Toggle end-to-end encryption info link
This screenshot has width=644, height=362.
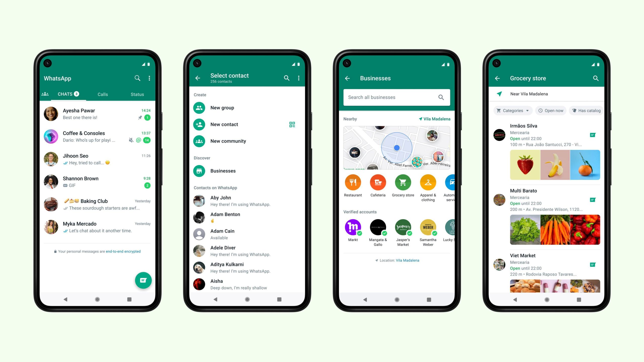[123, 251]
